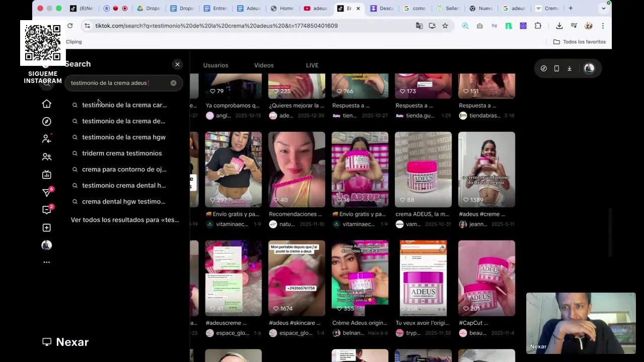This screenshot has width=644, height=362.
Task: Click the coins icon in top-right toolbar
Action: pos(543,68)
